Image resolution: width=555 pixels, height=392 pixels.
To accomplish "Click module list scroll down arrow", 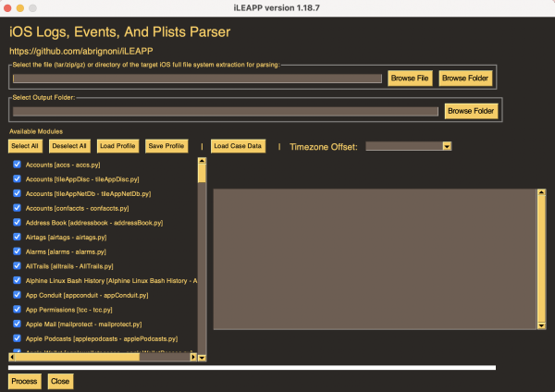I will point(202,358).
